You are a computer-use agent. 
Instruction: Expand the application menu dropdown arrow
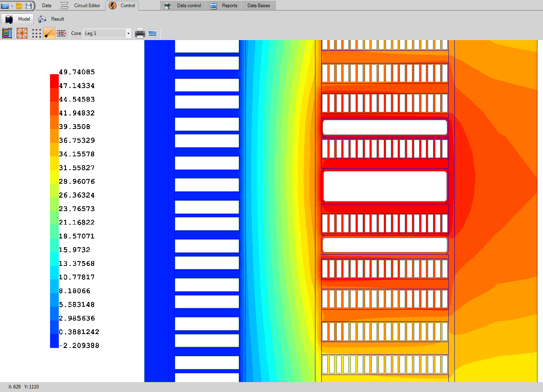[x=12, y=6]
